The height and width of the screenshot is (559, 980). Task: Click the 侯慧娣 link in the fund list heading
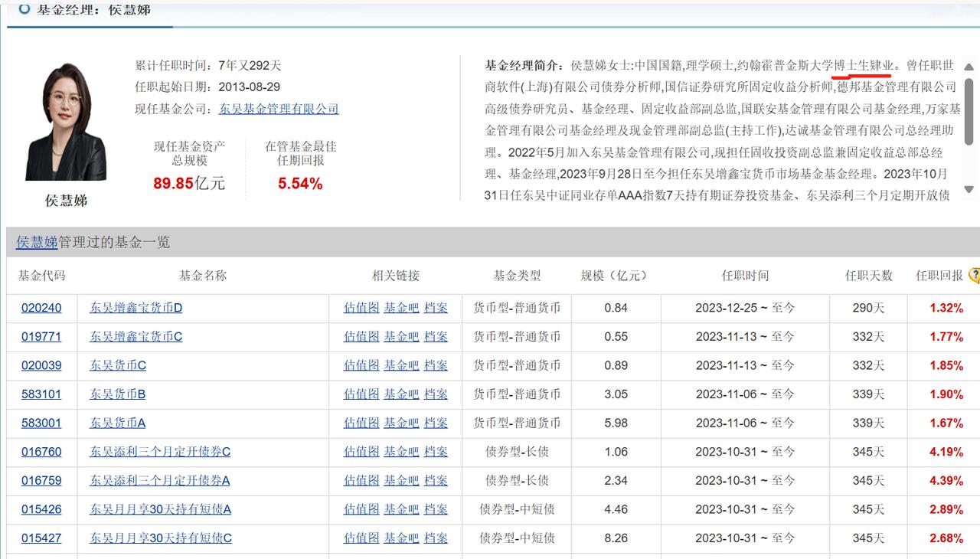pyautogui.click(x=37, y=242)
